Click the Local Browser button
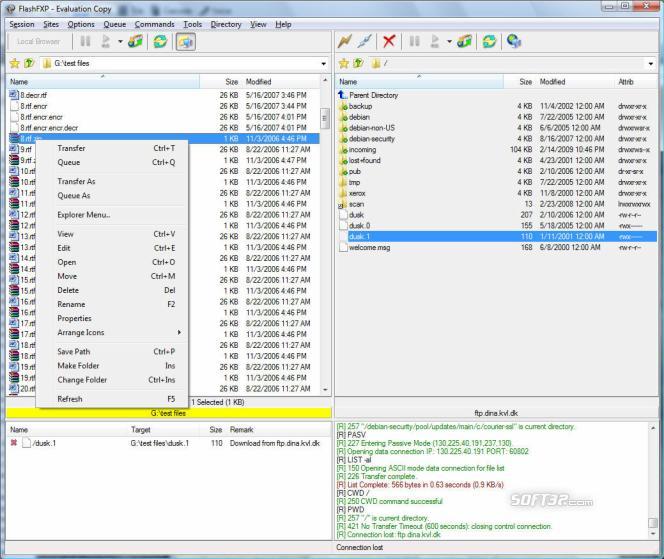The width and height of the screenshot is (664, 559). click(x=39, y=42)
